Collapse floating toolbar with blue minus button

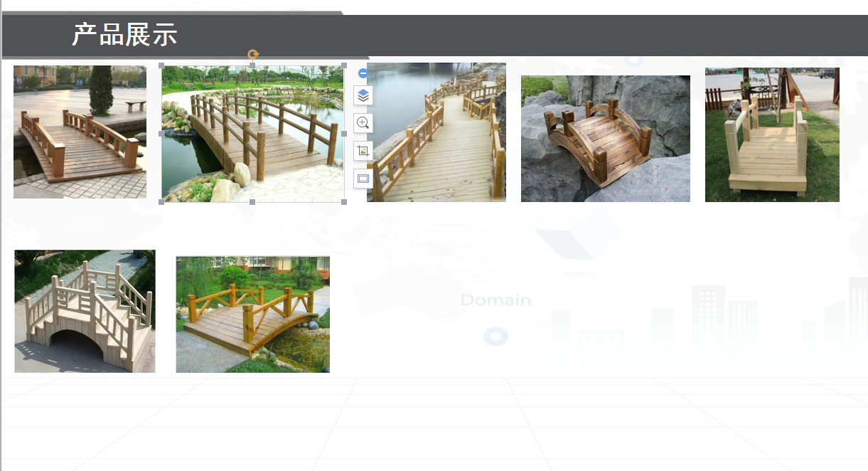point(363,73)
